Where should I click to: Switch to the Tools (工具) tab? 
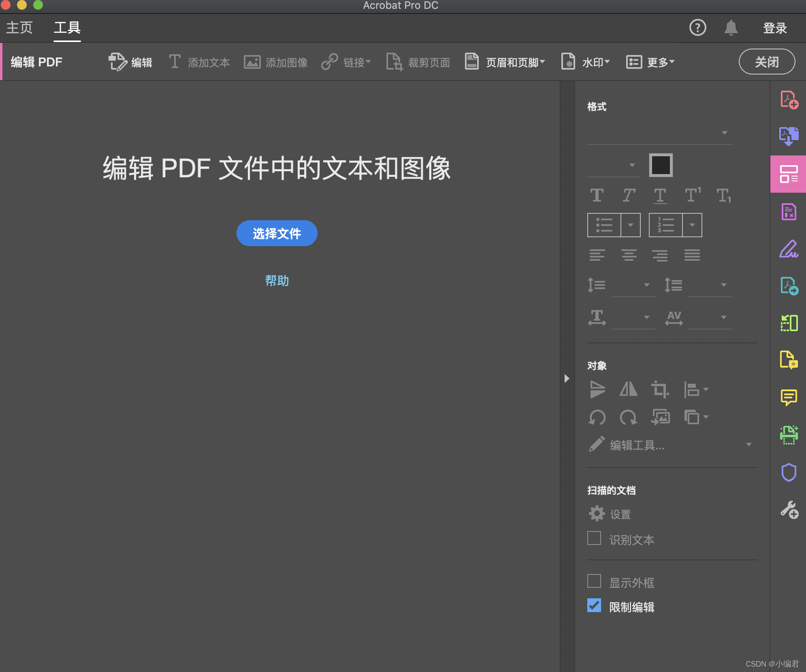[67, 28]
